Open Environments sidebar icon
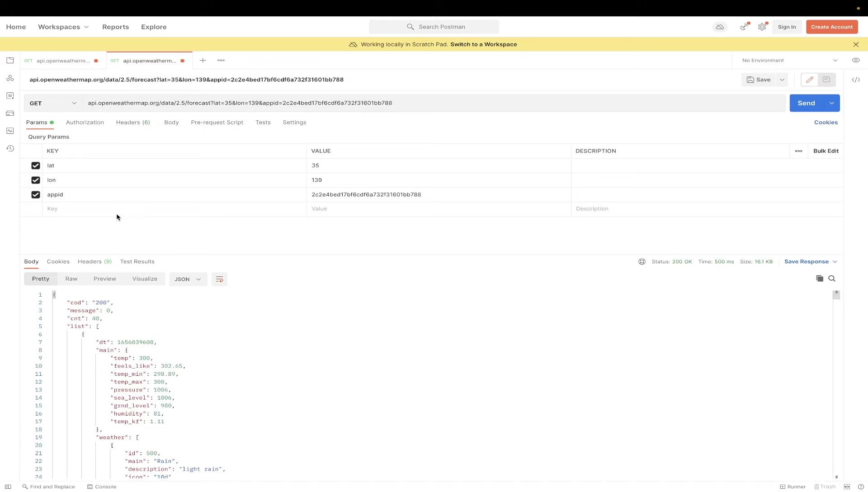The width and height of the screenshot is (868, 492). [x=10, y=95]
